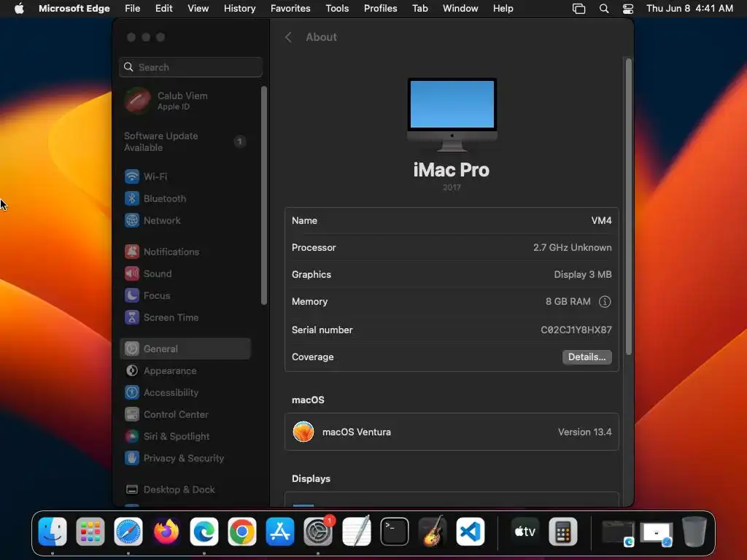Launch Firefox from the Dock
This screenshot has height=560, width=747.
[x=166, y=532]
